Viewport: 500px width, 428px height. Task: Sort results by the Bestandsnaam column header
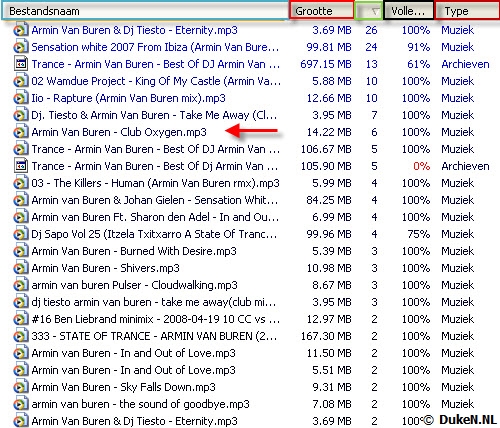coord(145,11)
